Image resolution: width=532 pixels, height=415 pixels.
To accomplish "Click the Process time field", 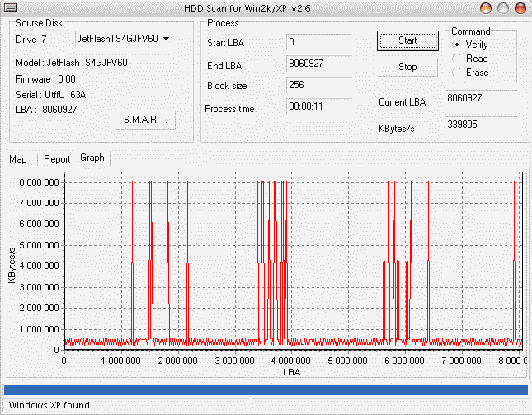I will (x=319, y=106).
